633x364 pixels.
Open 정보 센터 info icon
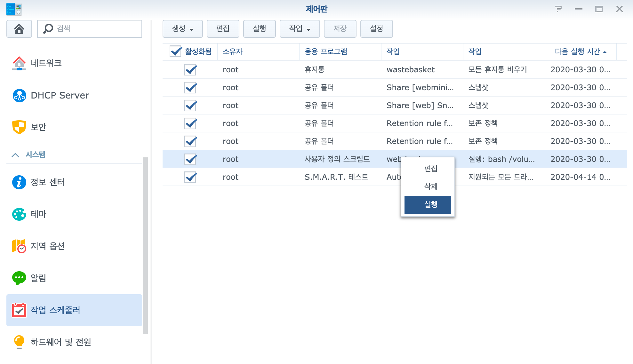click(19, 182)
